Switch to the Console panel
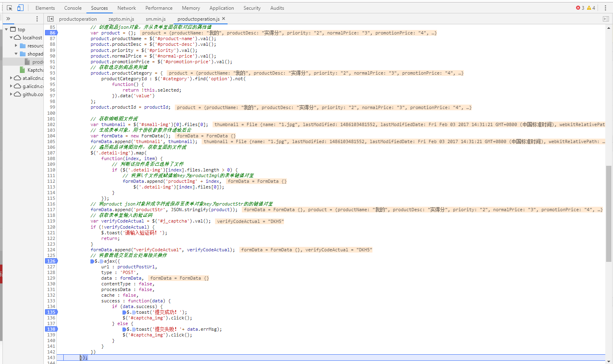Viewport: 613px width, 364px height. click(73, 8)
